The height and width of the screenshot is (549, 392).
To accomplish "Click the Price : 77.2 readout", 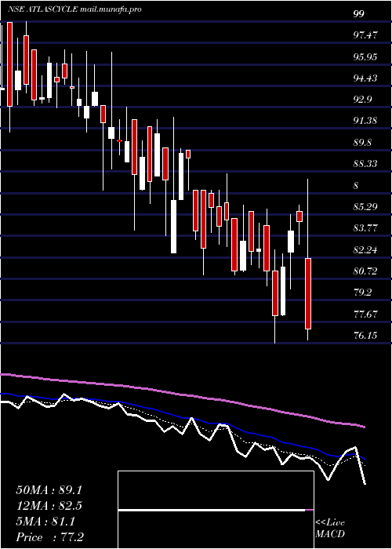I will click(x=49, y=537).
